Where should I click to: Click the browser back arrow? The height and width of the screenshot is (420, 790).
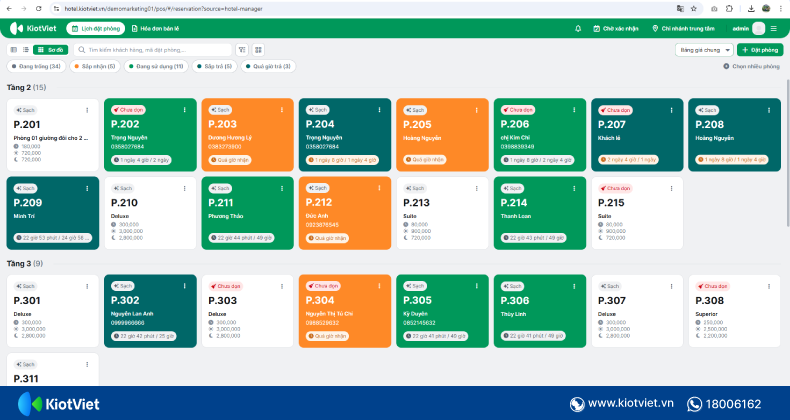click(10, 9)
